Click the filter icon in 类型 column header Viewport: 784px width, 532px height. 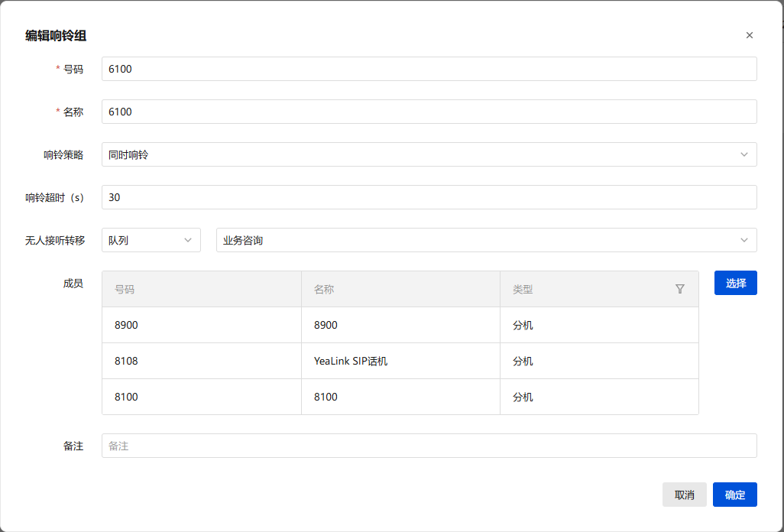680,290
